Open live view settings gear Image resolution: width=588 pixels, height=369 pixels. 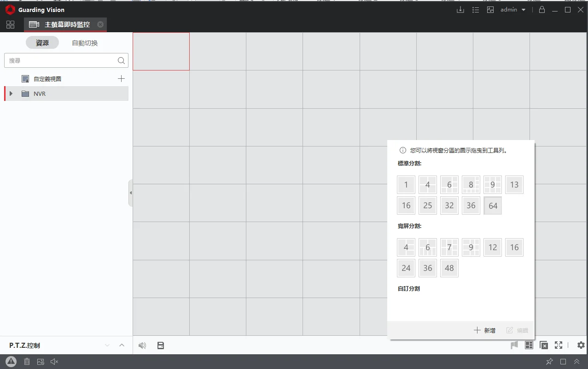pos(581,345)
